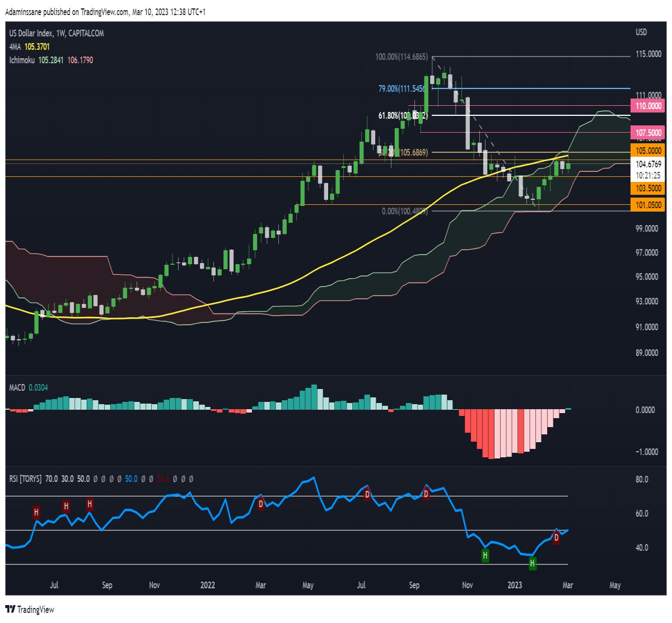Viewport: 672px width, 623px height.
Task: Click the USD currency label on price axis
Action: 641,32
